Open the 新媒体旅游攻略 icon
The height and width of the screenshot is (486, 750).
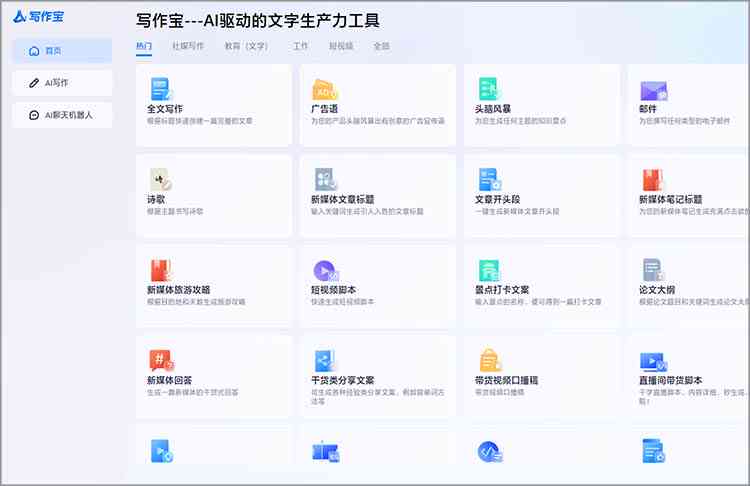pyautogui.click(x=161, y=270)
